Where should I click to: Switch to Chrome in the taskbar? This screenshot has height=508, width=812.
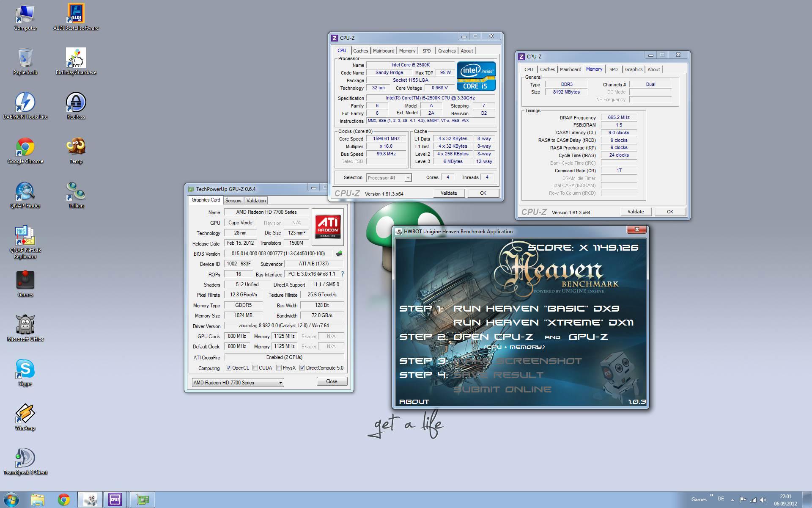pos(64,500)
